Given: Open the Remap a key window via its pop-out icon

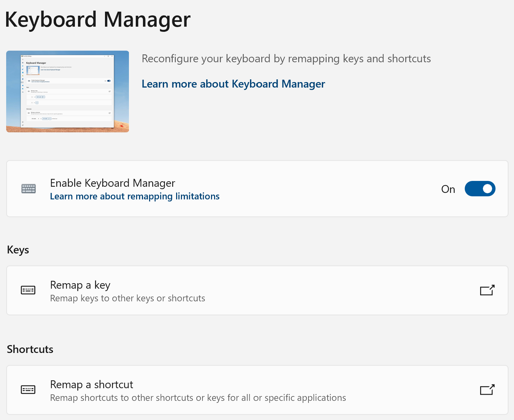Looking at the screenshot, I should pos(487,290).
